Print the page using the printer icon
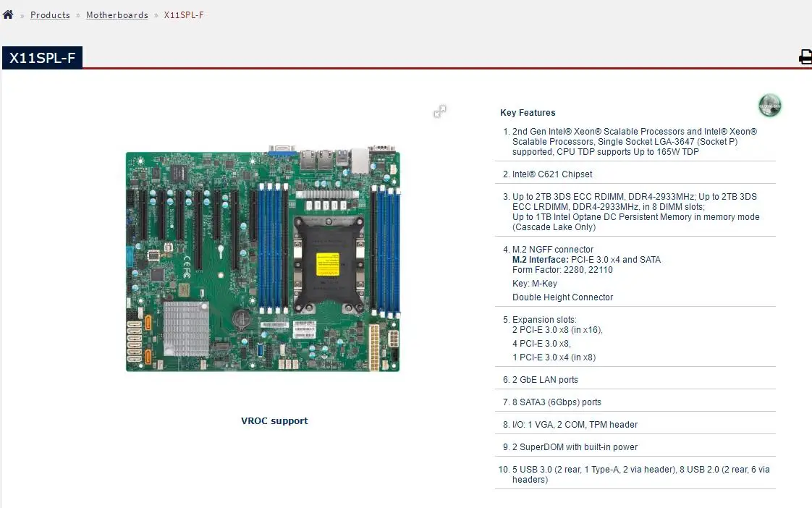The height and width of the screenshot is (508, 812). click(x=805, y=57)
